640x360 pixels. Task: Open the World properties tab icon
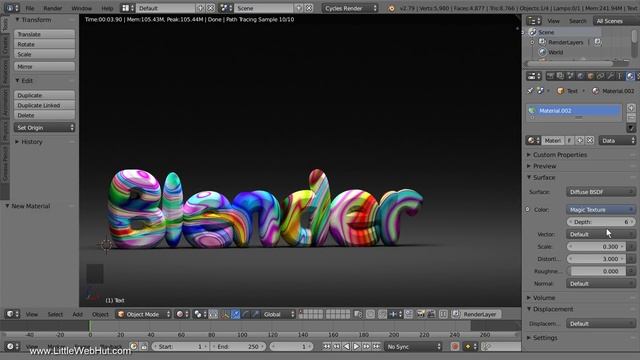[x=580, y=76]
